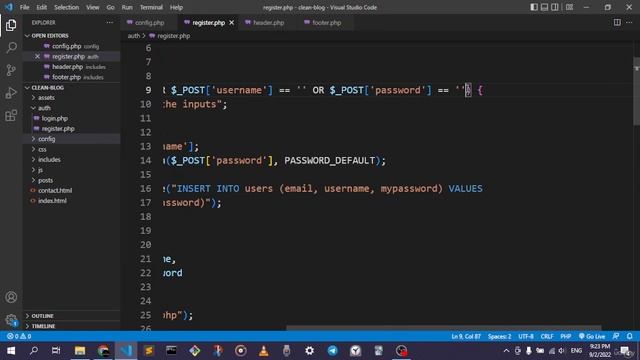
Task: Change language mode via PHP item
Action: pyautogui.click(x=565, y=336)
